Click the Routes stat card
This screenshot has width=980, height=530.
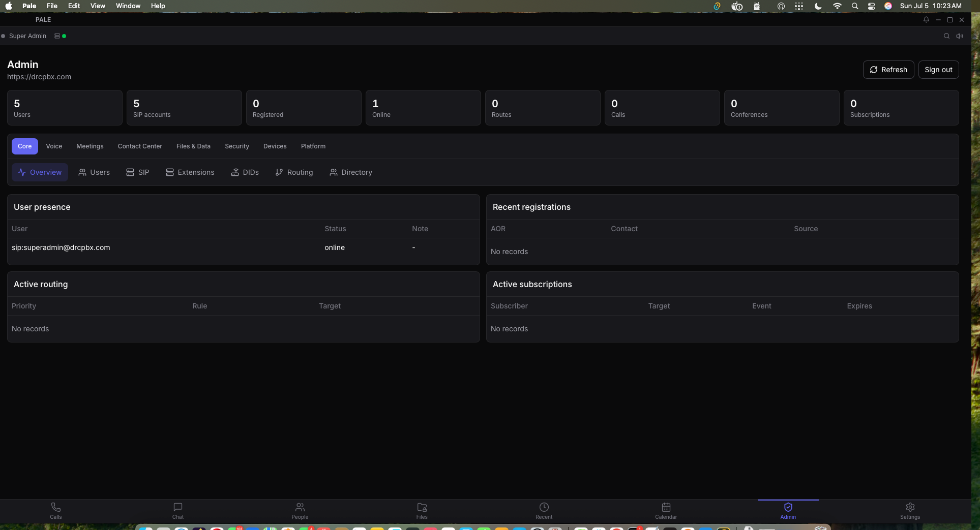click(x=543, y=108)
